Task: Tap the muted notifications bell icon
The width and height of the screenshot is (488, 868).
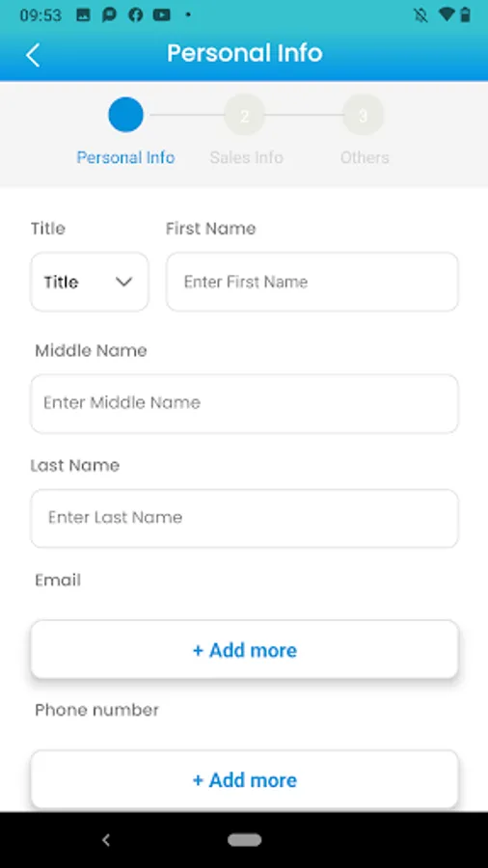Action: (420, 14)
